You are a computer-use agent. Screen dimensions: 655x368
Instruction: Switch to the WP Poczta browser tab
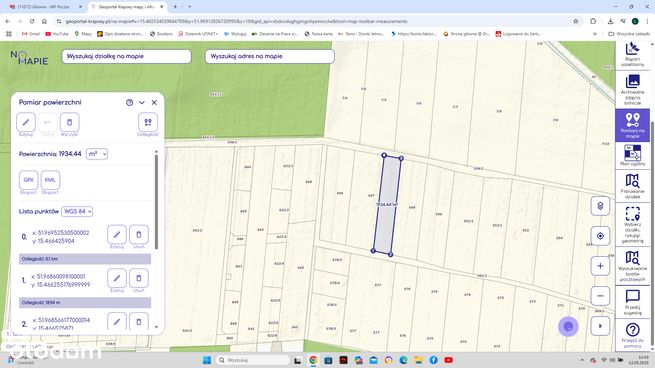point(42,7)
